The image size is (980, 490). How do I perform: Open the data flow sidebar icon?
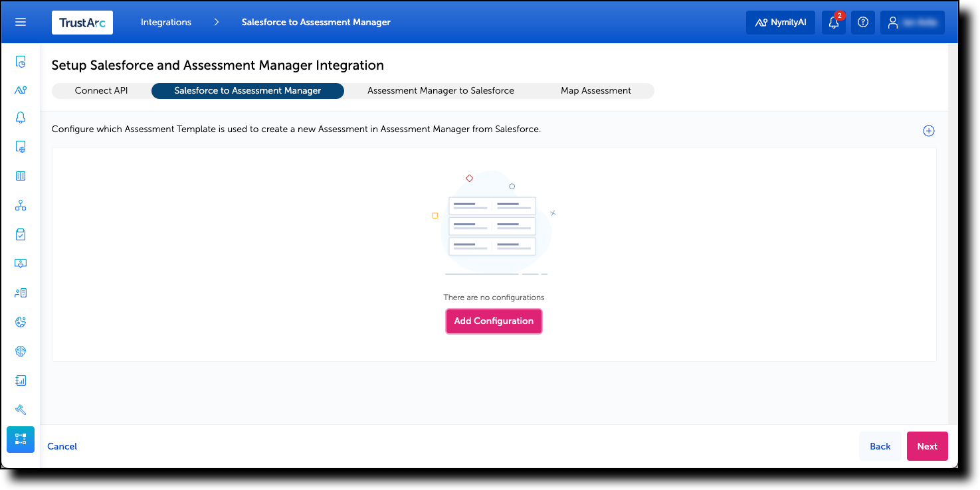pyautogui.click(x=21, y=204)
